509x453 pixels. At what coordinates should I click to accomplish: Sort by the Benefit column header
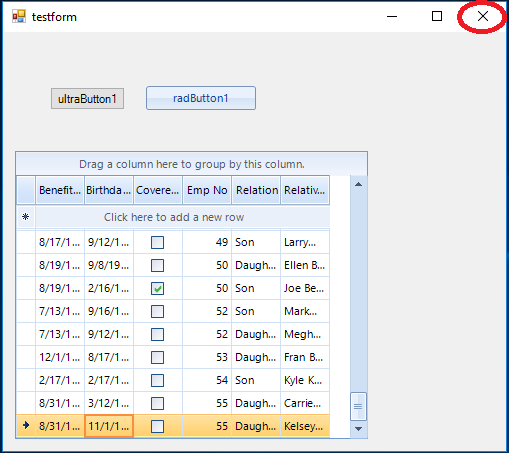(x=60, y=190)
